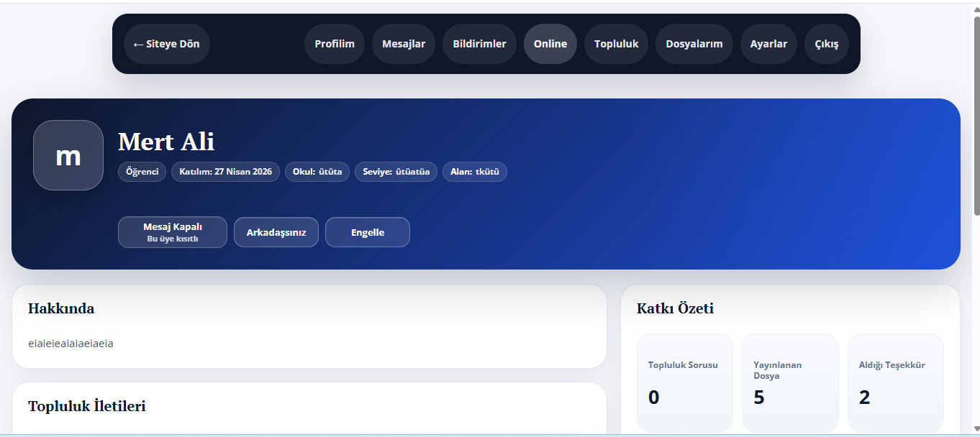Open Bildirimler in the navigation bar

point(479,44)
